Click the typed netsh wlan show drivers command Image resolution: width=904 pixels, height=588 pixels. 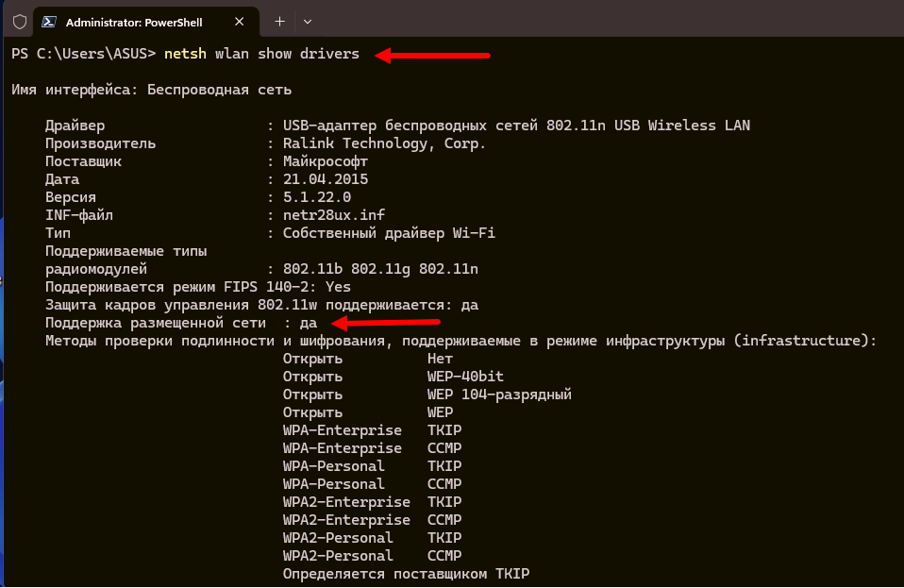click(261, 54)
